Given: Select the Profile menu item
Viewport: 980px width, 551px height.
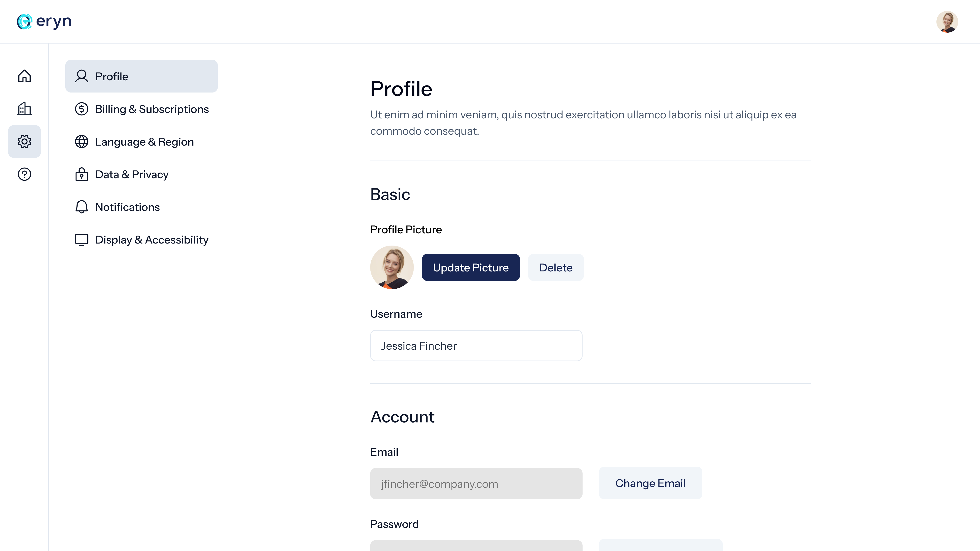Looking at the screenshot, I should coord(141,76).
